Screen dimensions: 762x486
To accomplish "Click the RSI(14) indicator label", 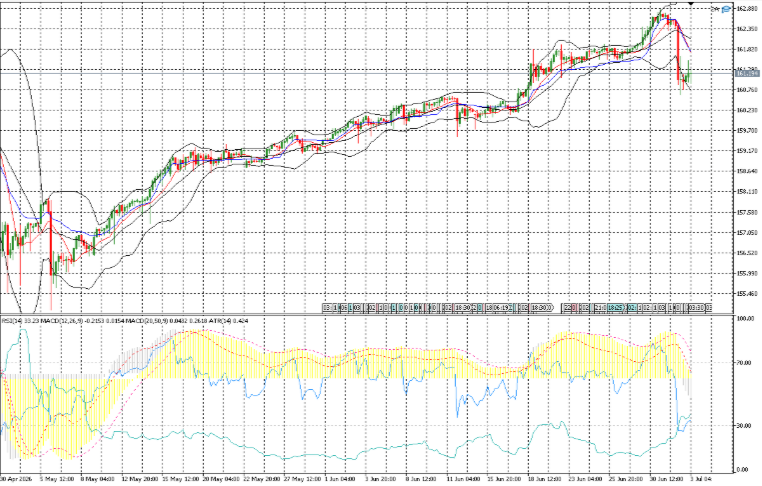I will 12,320.
